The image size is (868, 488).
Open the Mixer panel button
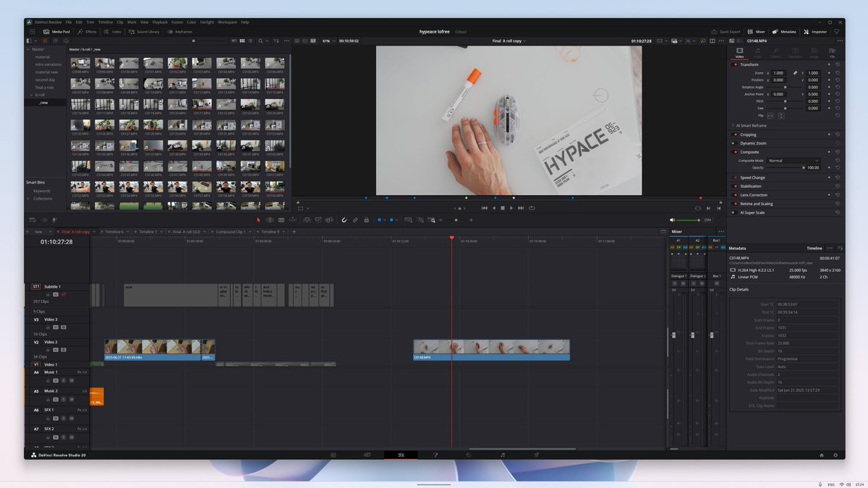click(757, 32)
